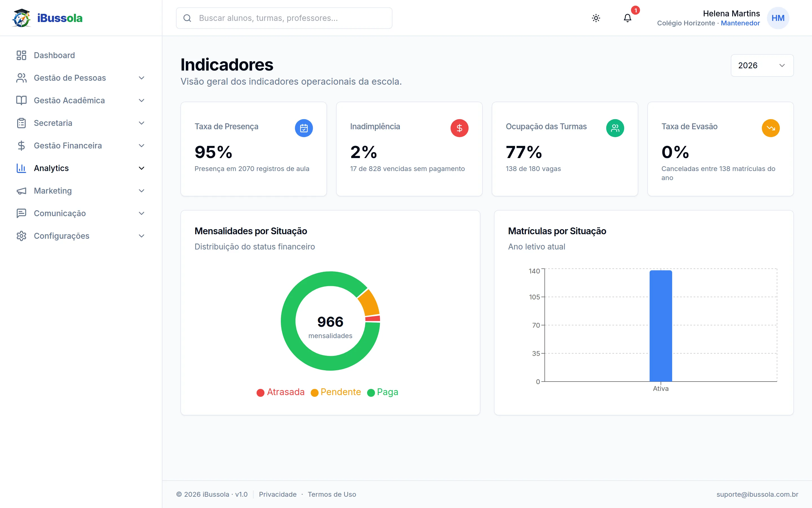
Task: Toggle Atrasada legend in donut chart
Action: tap(281, 392)
